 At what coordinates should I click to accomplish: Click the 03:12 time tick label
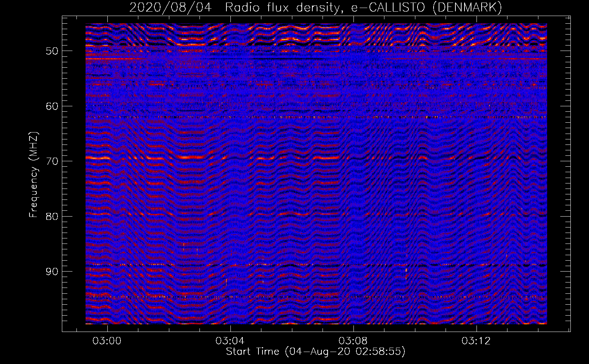(476, 341)
